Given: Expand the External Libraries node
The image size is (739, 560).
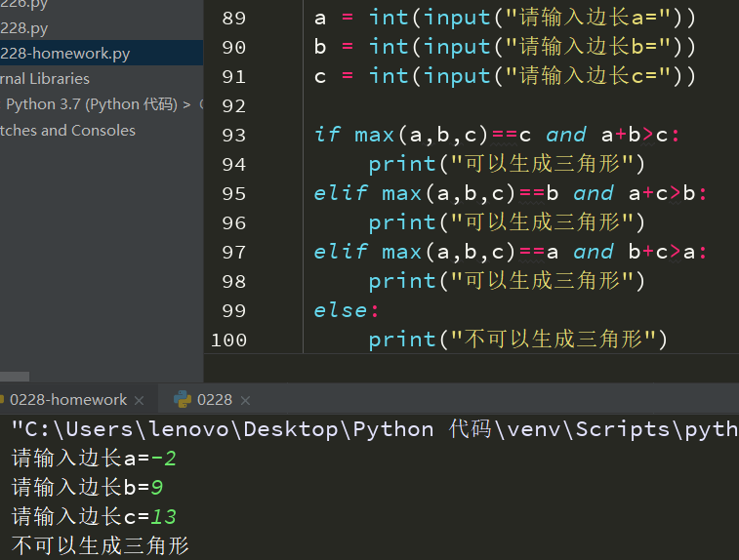Looking at the screenshot, I should tap(45, 79).
